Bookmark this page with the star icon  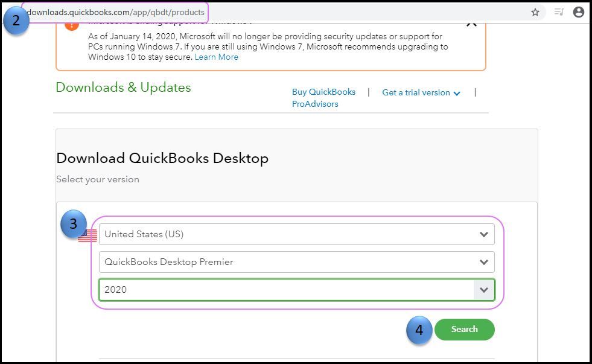[x=535, y=13]
